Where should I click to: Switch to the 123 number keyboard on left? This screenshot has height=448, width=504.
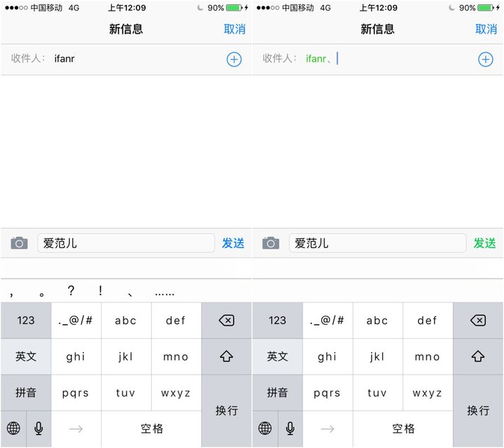coord(26,321)
